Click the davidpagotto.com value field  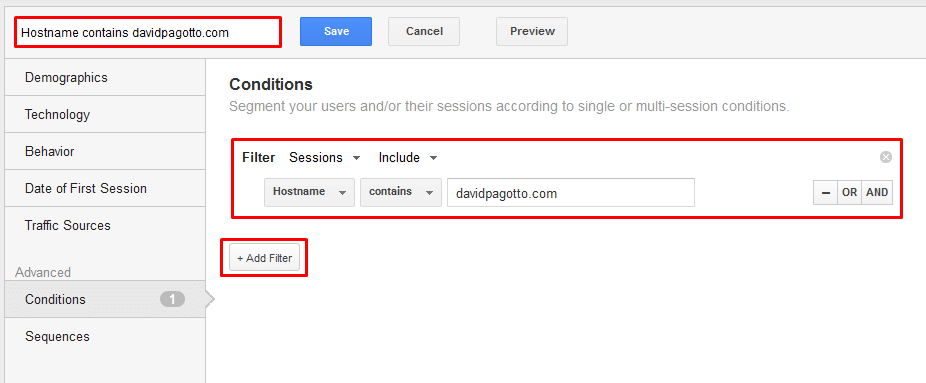pos(570,193)
